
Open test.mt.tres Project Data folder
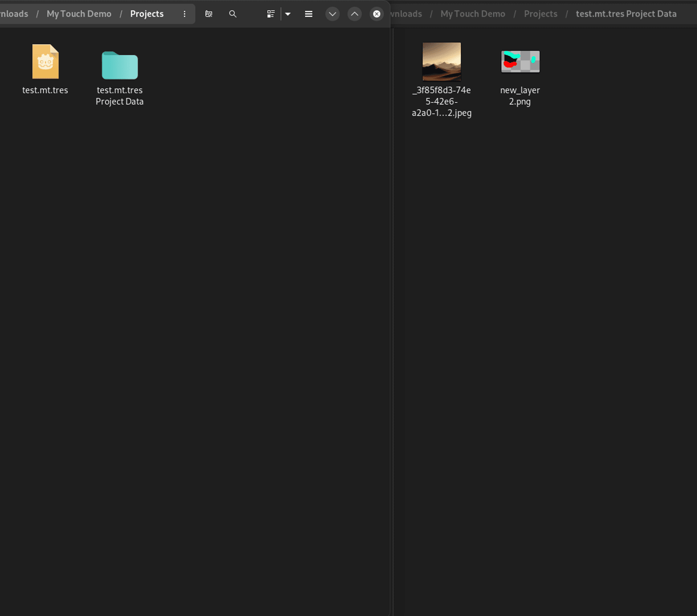119,64
